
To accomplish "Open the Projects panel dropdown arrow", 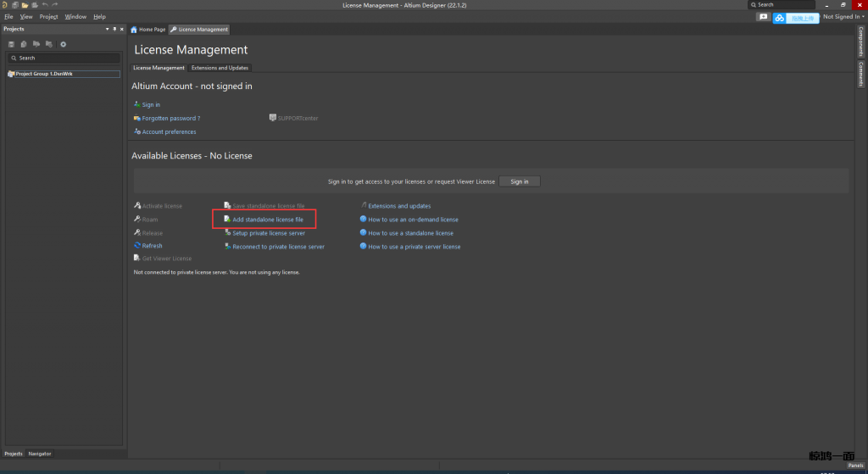I will [x=107, y=29].
